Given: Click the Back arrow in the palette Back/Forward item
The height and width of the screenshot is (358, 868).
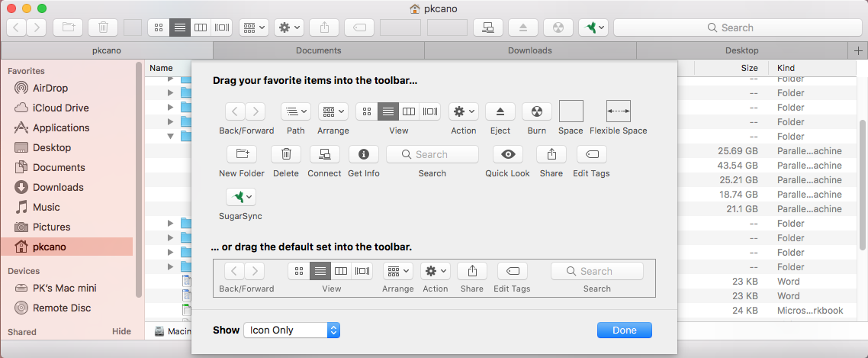Looking at the screenshot, I should pyautogui.click(x=235, y=111).
